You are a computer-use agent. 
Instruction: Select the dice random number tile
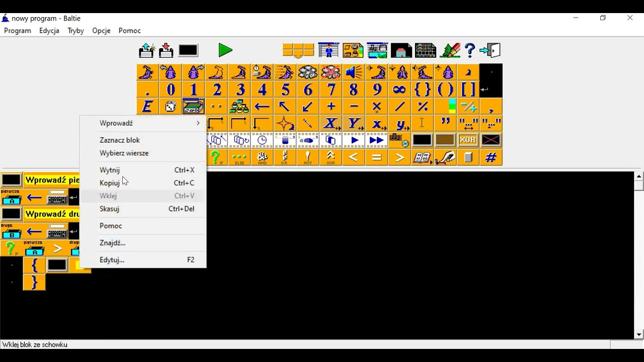point(171,107)
